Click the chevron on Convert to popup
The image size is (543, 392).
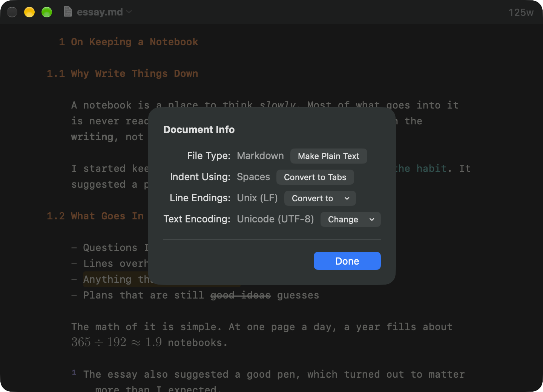(x=347, y=198)
